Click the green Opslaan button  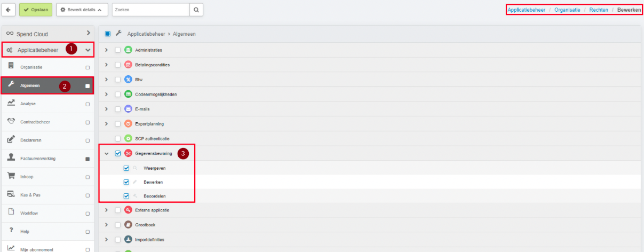click(35, 10)
